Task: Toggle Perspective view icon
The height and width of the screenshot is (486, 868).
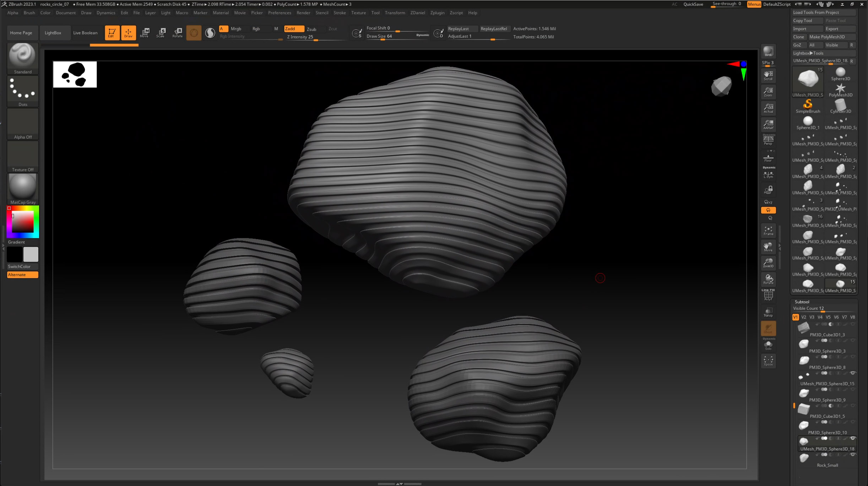Action: click(x=768, y=140)
